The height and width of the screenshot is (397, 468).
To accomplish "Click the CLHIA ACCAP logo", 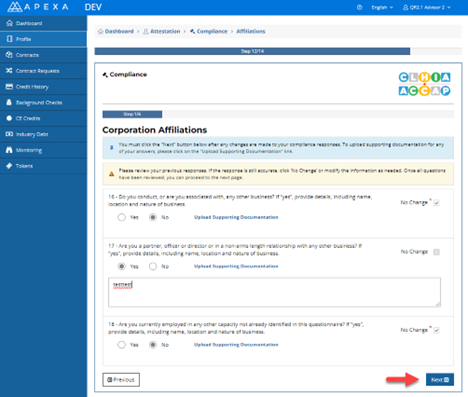I will [x=424, y=84].
